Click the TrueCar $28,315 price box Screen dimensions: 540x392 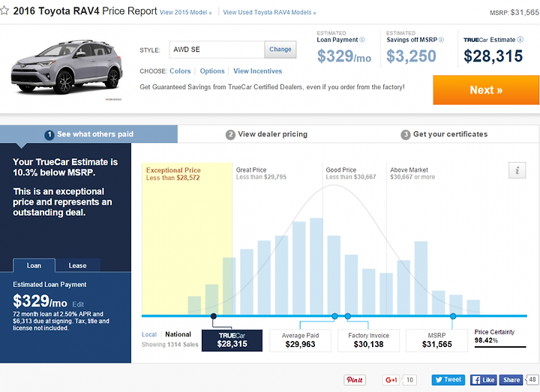pyautogui.click(x=232, y=340)
